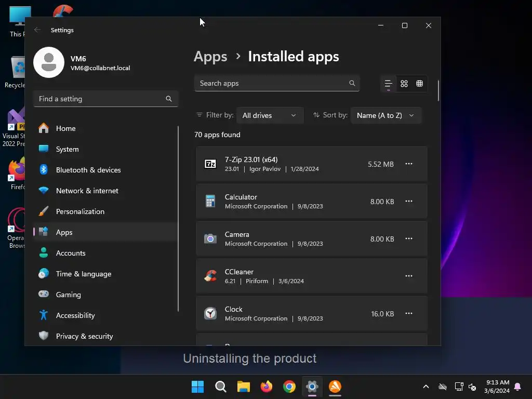This screenshot has height=399, width=532.
Task: Click the muted volume tray icon
Action: [472, 387]
